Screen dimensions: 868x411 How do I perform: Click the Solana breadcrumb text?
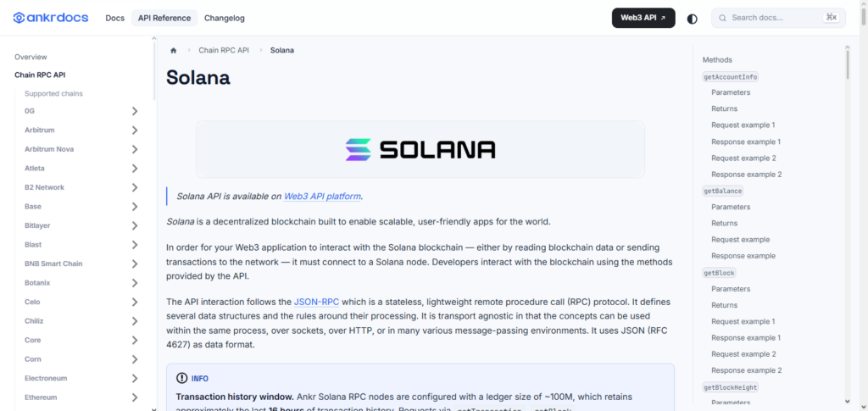(x=281, y=50)
